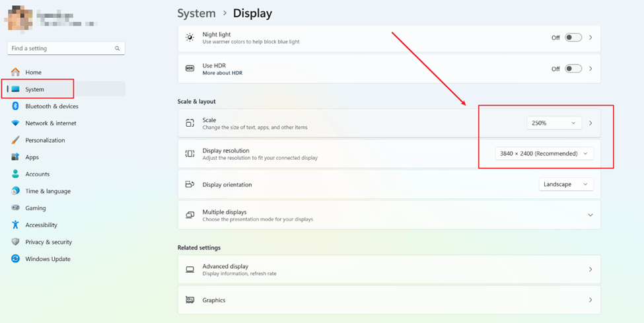Click the Apps icon in sidebar
The width and height of the screenshot is (644, 323).
point(16,157)
